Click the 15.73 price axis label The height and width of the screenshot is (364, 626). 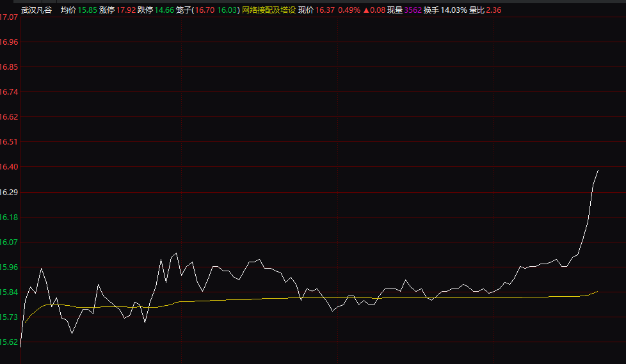click(x=9, y=317)
